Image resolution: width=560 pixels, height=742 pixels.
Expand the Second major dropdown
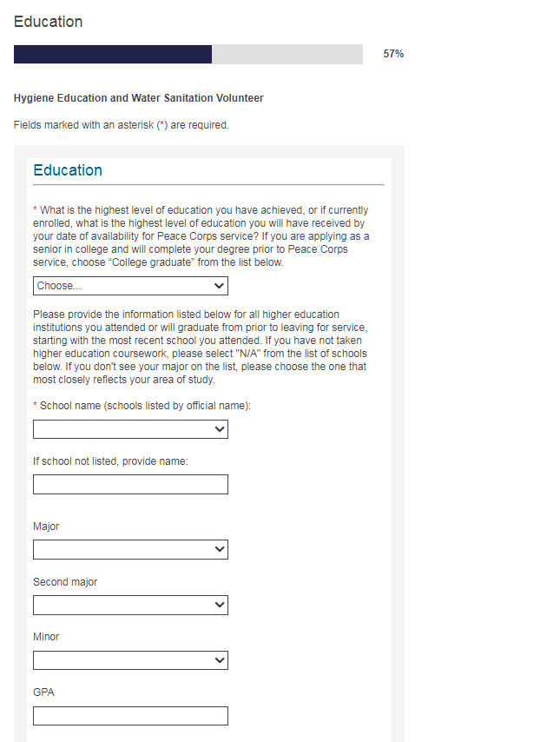[130, 605]
